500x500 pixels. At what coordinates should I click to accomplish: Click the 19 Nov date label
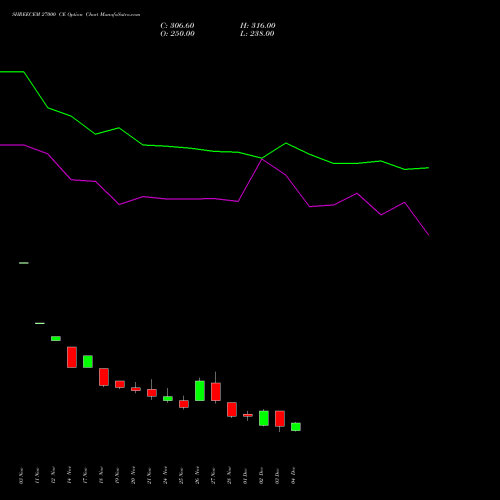[x=117, y=476]
